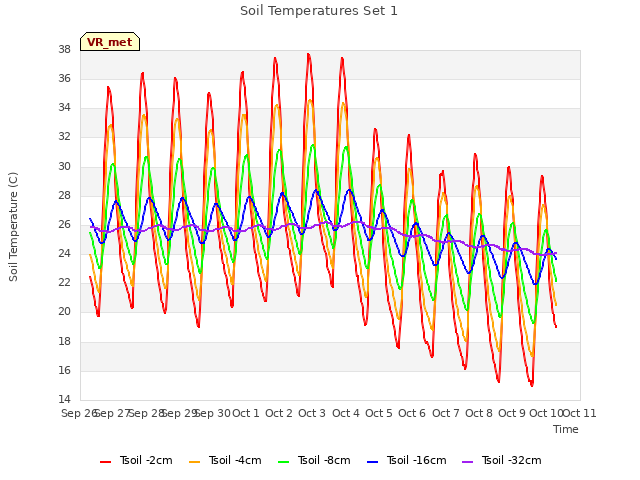Click the VR_met annotation label
This screenshot has width=640, height=480.
(x=110, y=42)
